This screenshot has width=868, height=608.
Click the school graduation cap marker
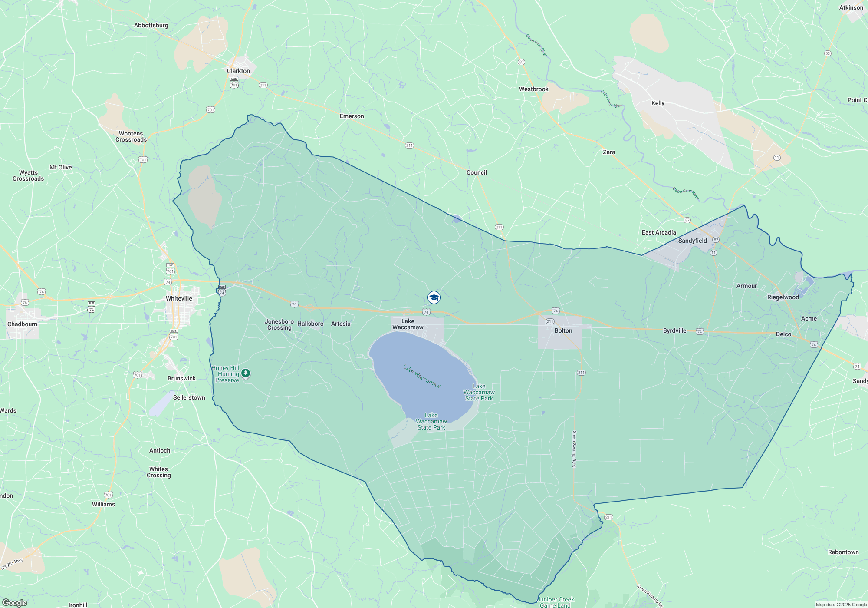434,297
